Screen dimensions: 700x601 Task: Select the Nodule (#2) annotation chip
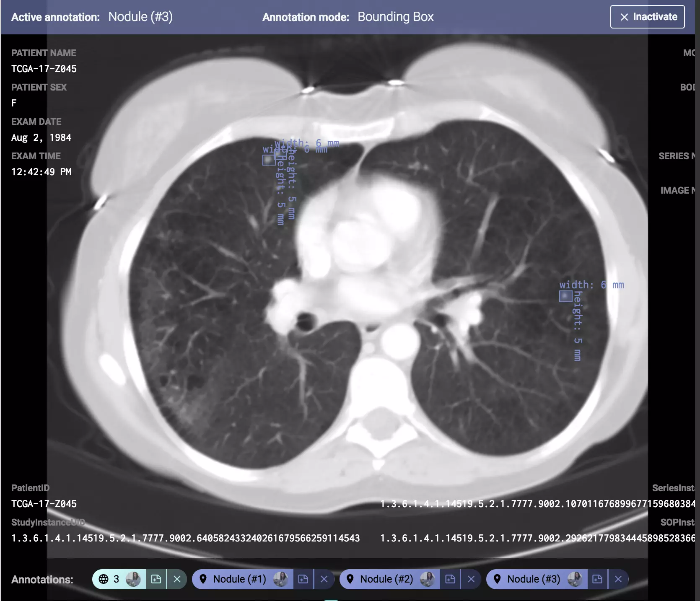[x=386, y=579]
